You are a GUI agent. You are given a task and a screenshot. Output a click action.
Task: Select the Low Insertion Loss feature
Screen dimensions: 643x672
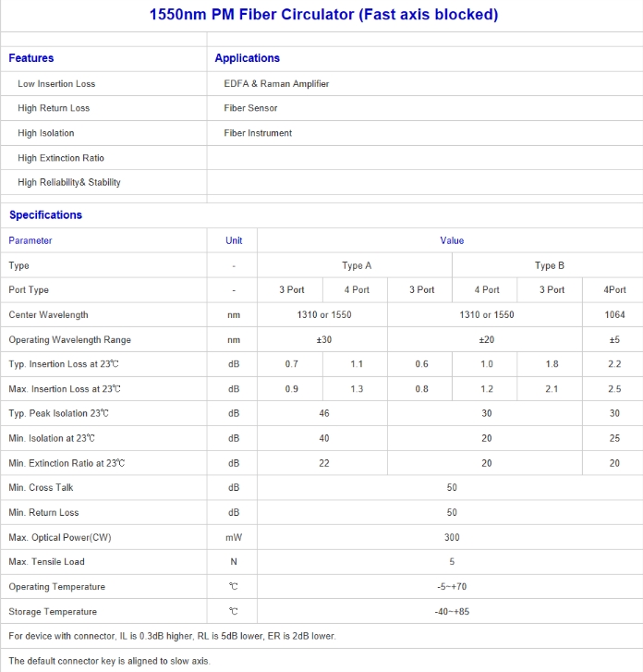[x=56, y=83]
